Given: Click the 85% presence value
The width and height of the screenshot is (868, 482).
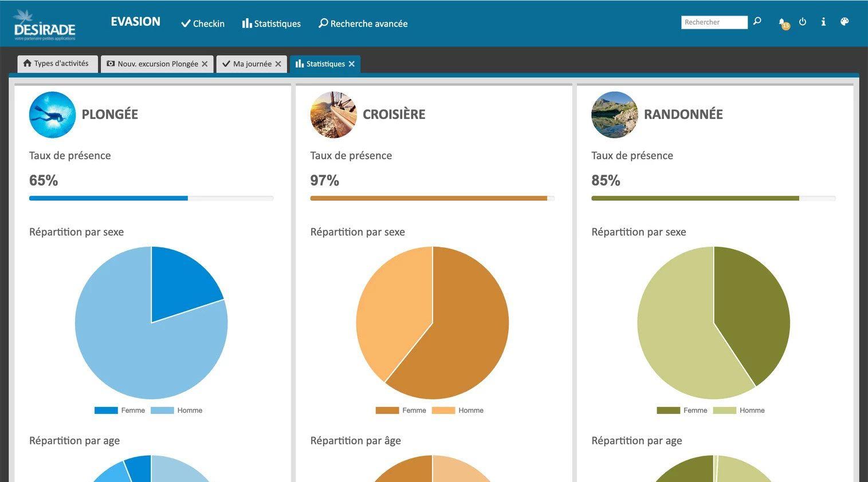Looking at the screenshot, I should 606,181.
